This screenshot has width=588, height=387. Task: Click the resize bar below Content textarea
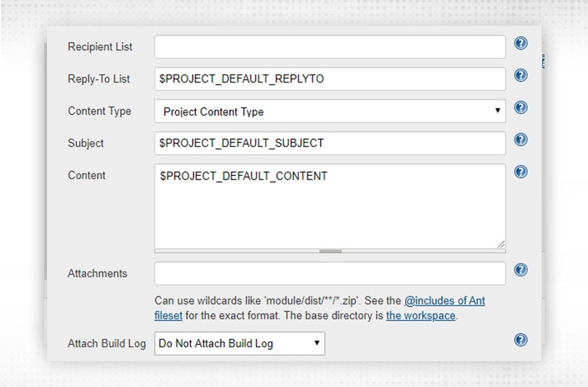point(330,251)
